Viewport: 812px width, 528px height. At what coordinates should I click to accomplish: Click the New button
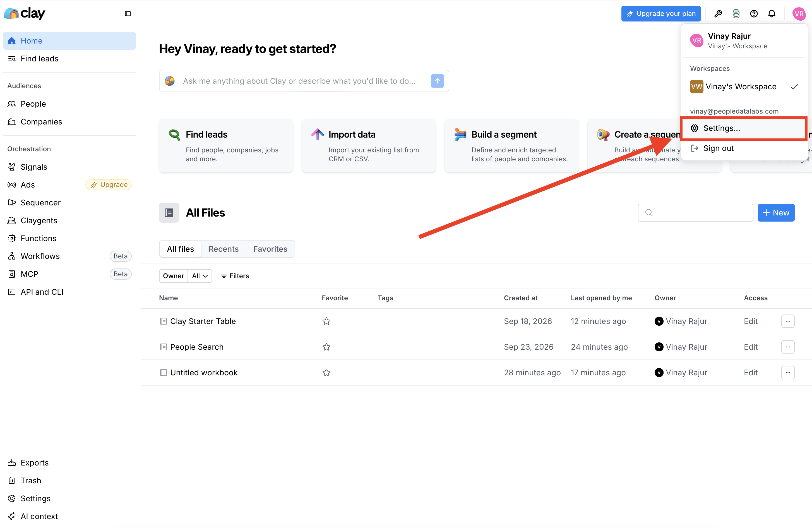coord(776,213)
